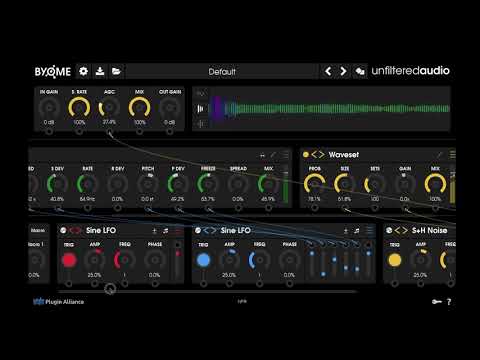This screenshot has height=360, width=480.
Task: Toggle red Sine LFO tempo sync note icon
Action: click(x=166, y=231)
